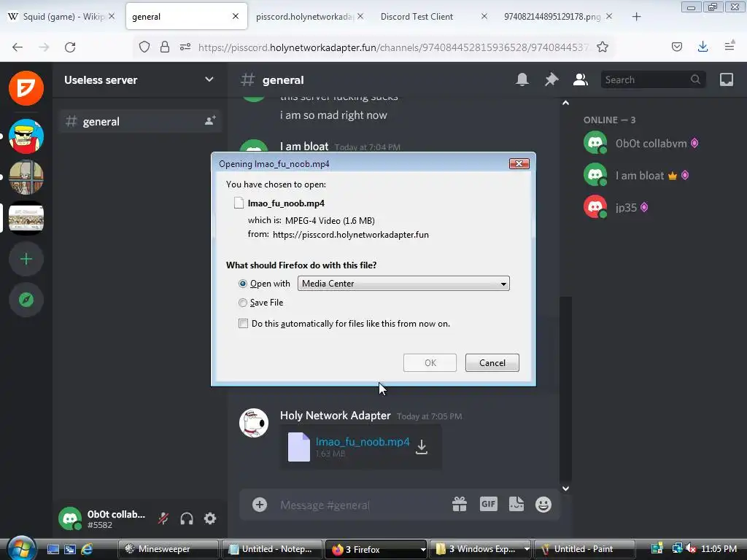This screenshot has height=560, width=747.
Task: Select the Open with radio button
Action: [x=243, y=284]
